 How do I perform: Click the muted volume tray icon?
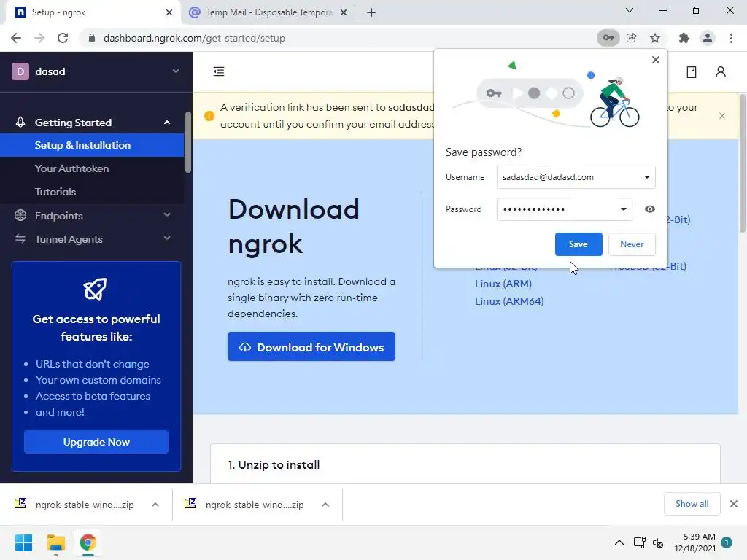point(658,542)
